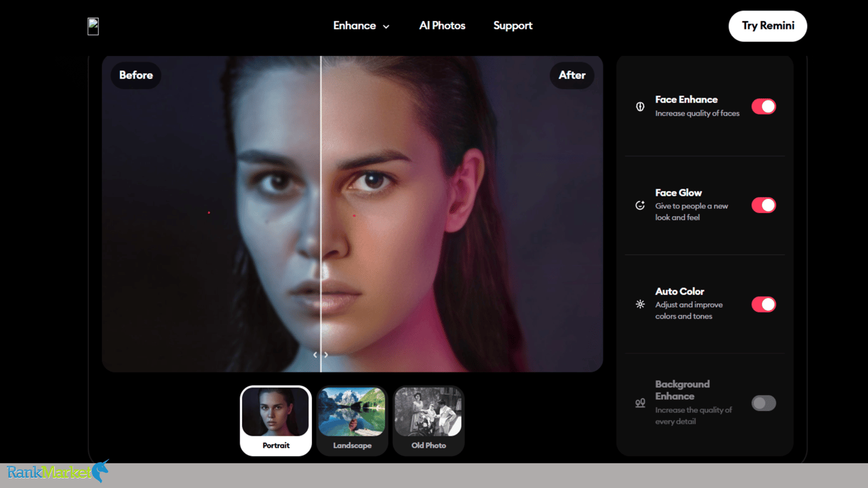The image size is (868, 488).
Task: Expand the Enhance dropdown menu
Action: tap(361, 26)
